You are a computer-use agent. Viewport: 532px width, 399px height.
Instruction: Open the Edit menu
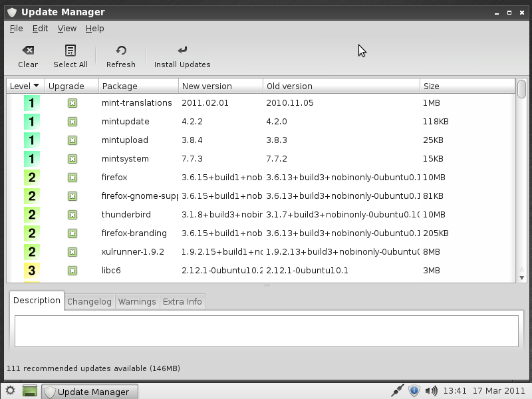click(39, 29)
